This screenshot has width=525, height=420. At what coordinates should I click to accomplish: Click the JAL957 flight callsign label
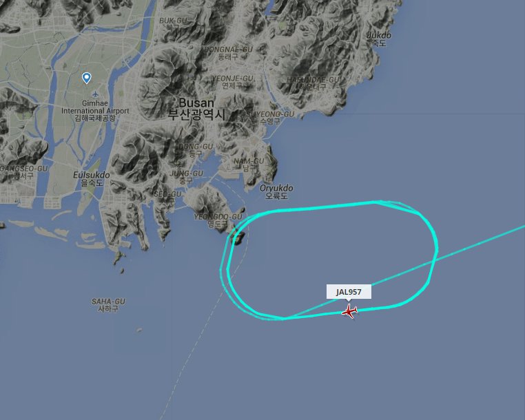pyautogui.click(x=349, y=292)
